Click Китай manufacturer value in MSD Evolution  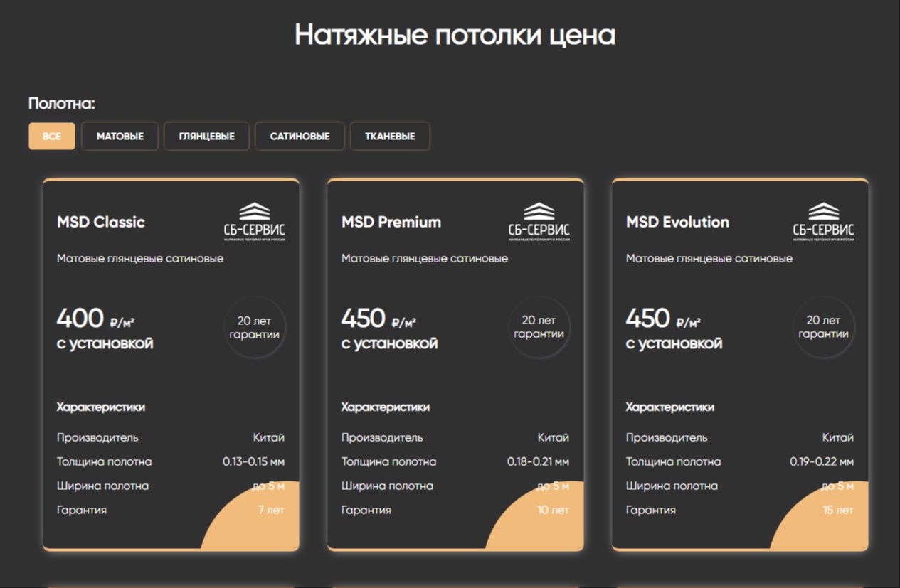(x=838, y=437)
